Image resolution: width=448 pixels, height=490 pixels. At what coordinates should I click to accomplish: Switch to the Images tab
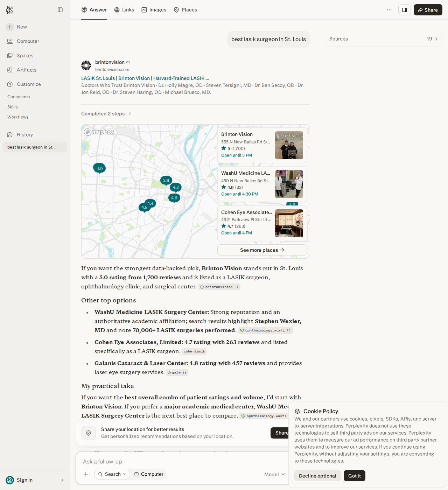point(154,10)
